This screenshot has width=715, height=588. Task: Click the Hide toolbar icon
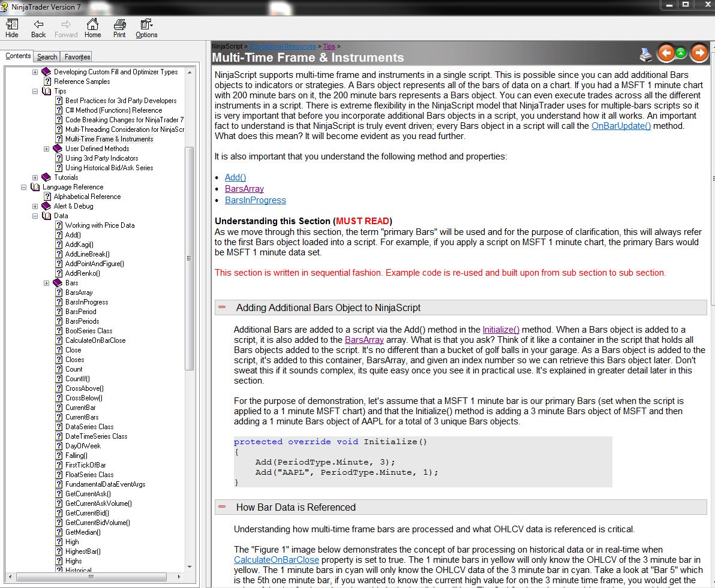pos(12,28)
